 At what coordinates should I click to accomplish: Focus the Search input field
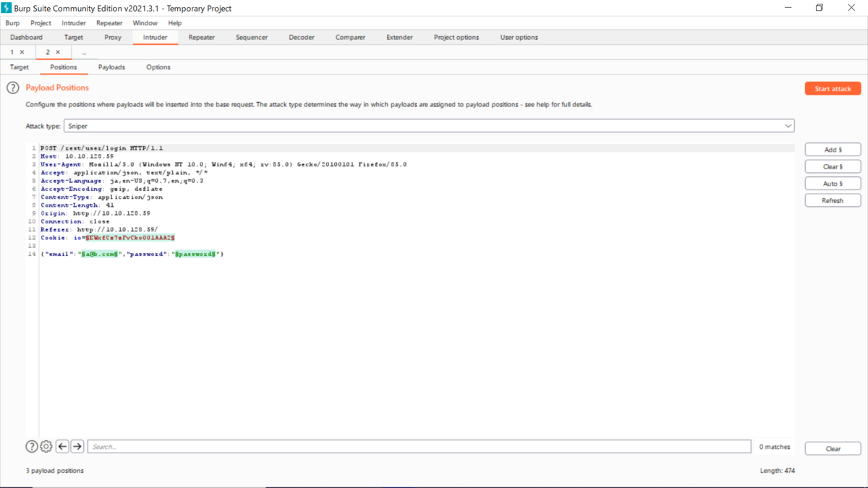pyautogui.click(x=420, y=447)
